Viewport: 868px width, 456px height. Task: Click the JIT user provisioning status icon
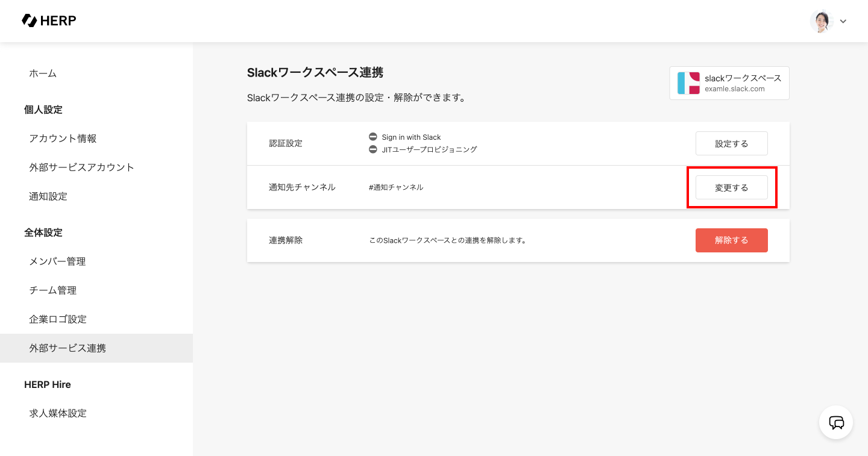pos(373,149)
